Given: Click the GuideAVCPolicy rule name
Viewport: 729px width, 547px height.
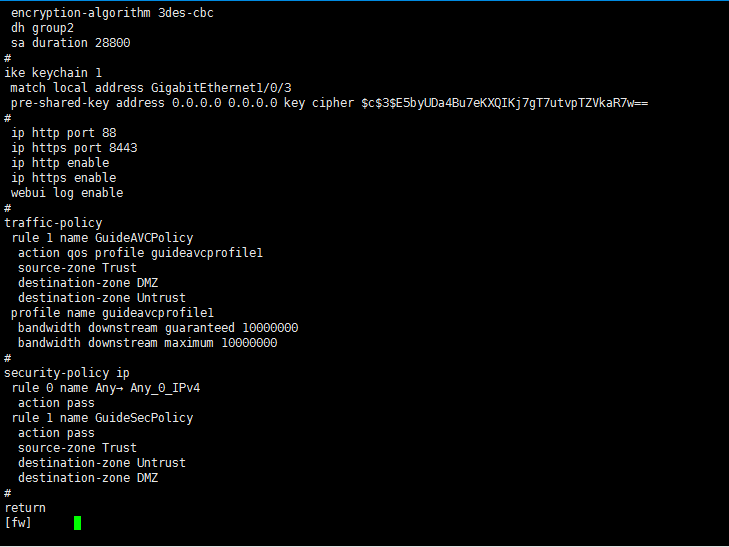Looking at the screenshot, I should coord(144,238).
